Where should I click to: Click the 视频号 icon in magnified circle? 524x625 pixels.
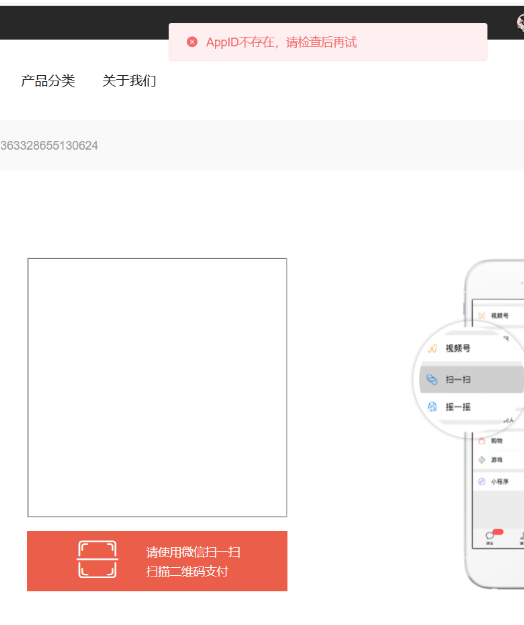432,349
